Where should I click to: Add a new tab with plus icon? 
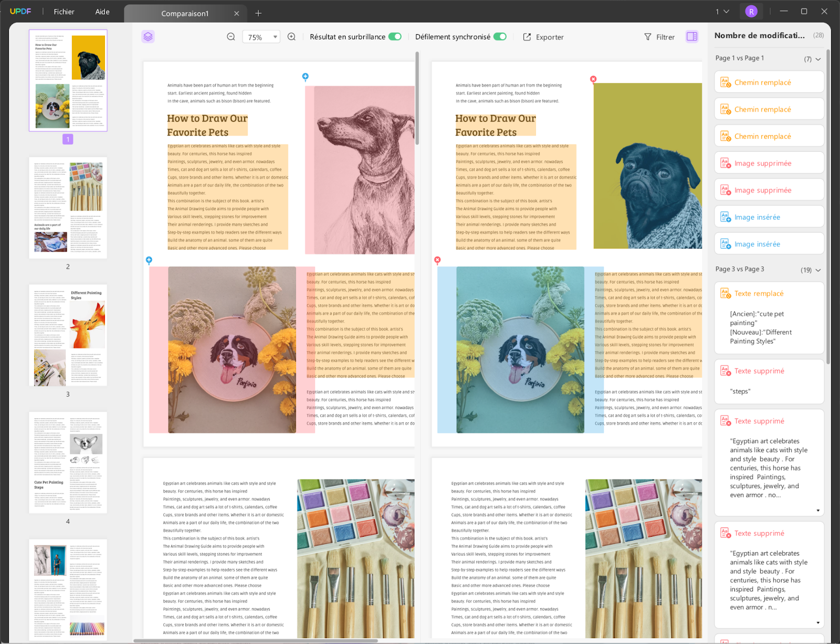coord(258,13)
